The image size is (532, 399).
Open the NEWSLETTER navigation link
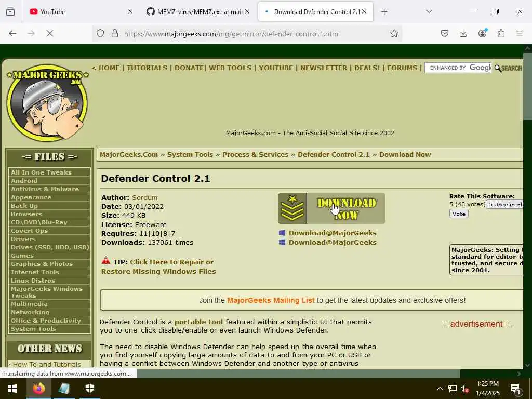pyautogui.click(x=323, y=68)
